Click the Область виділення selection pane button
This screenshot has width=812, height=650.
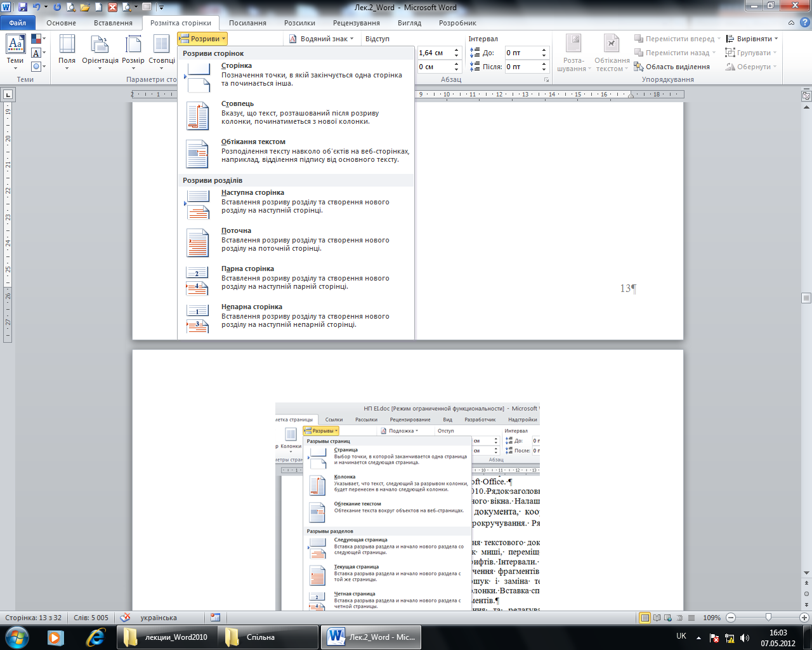(x=672, y=67)
